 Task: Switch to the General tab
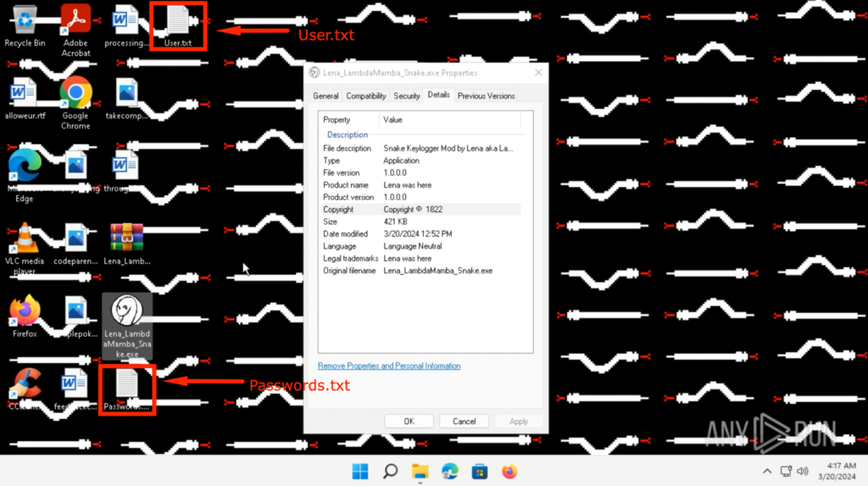325,96
